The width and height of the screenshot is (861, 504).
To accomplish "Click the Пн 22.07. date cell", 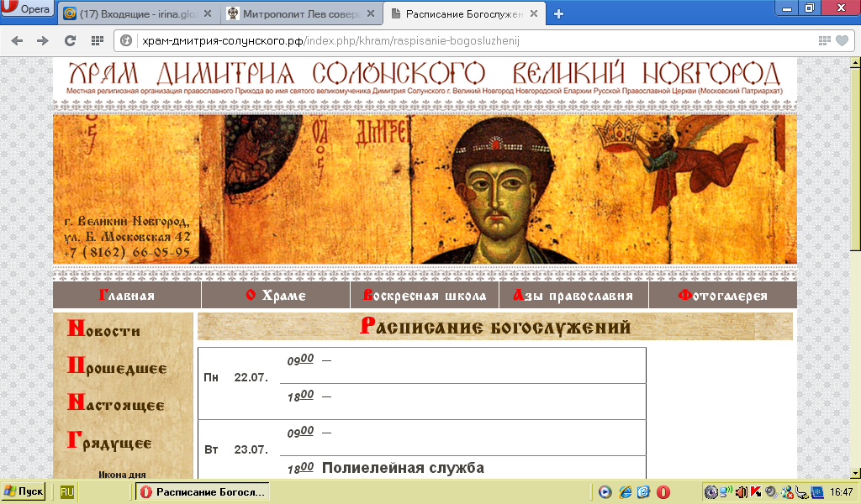I will (235, 377).
